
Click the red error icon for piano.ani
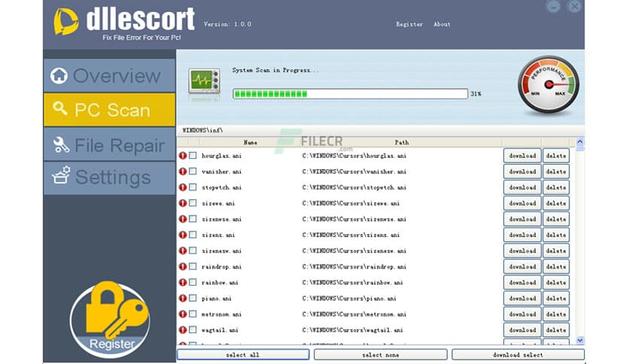[x=183, y=299]
